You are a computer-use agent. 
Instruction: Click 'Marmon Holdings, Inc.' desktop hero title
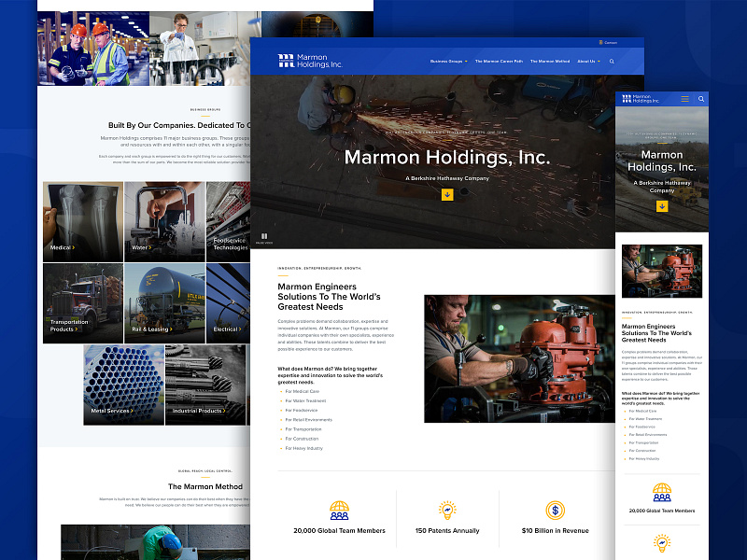point(447,158)
